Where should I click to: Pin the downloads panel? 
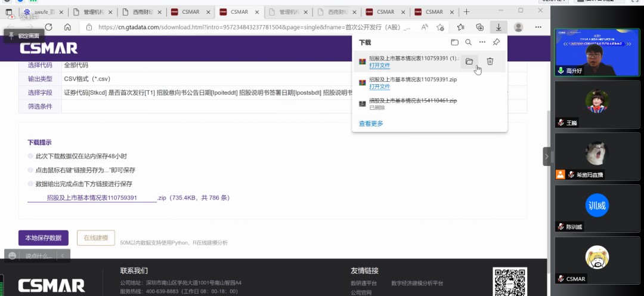tap(496, 42)
